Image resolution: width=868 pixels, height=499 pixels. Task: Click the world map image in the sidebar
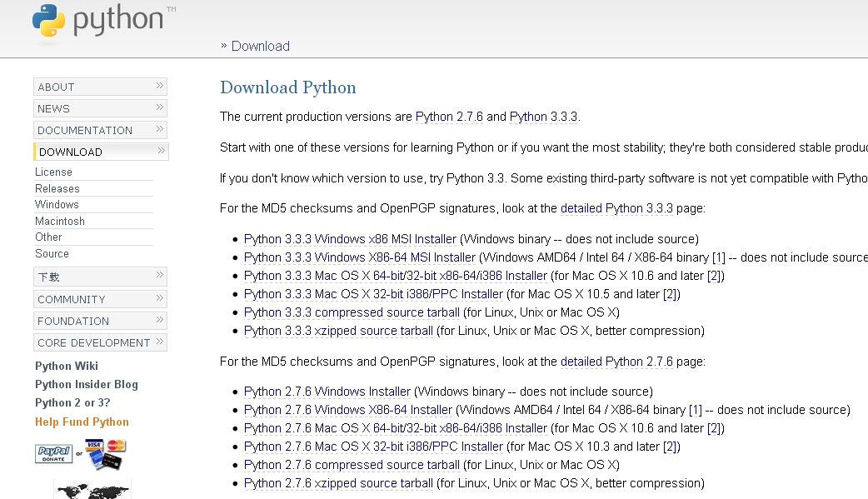(92, 490)
